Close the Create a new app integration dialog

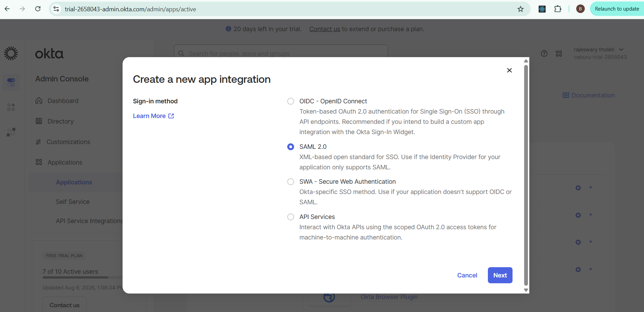point(509,70)
